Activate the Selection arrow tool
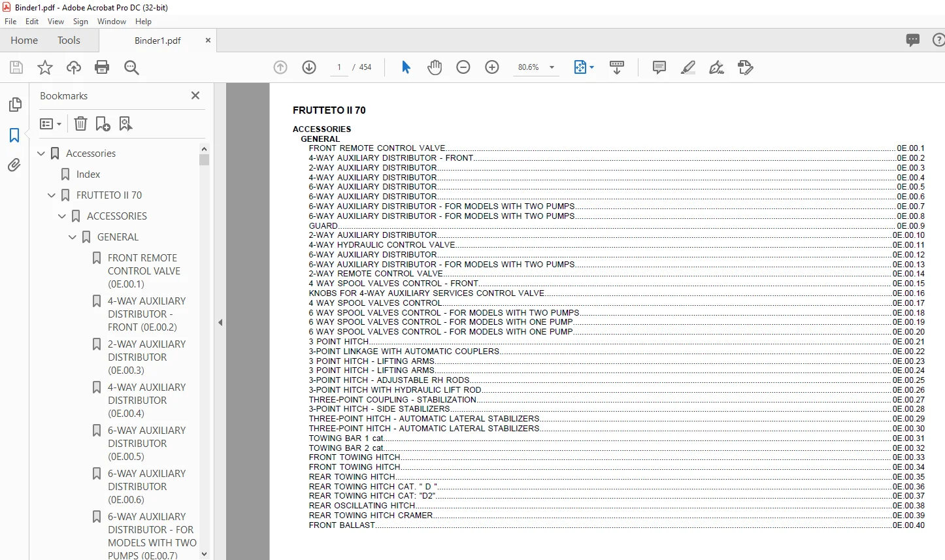This screenshot has height=560, width=945. (406, 67)
